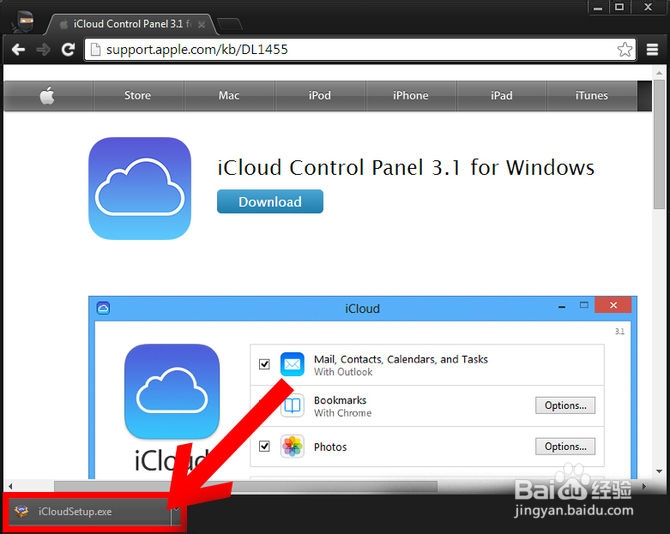The height and width of the screenshot is (534, 670).
Task: Click the With Outlook text
Action: pyautogui.click(x=343, y=372)
